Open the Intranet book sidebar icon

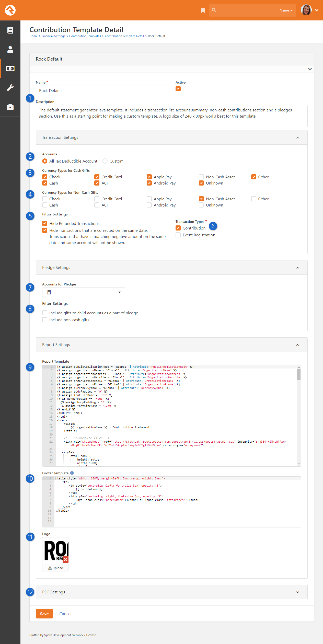pos(10,30)
